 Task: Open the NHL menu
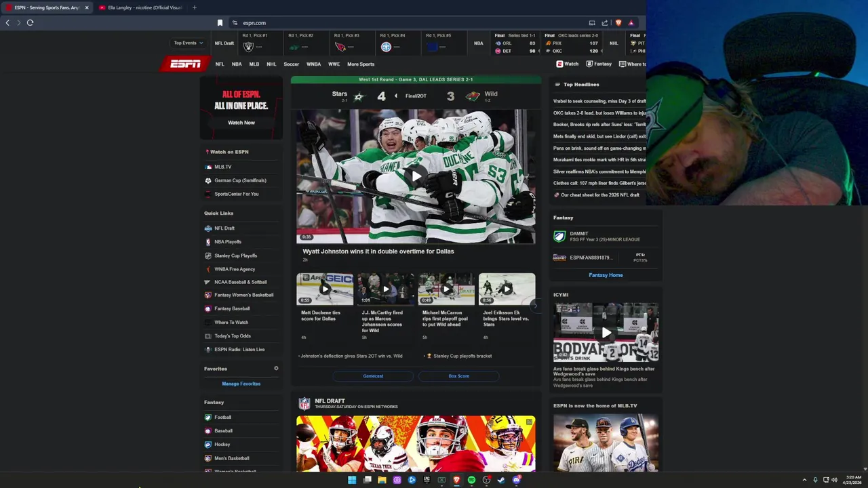pos(271,64)
